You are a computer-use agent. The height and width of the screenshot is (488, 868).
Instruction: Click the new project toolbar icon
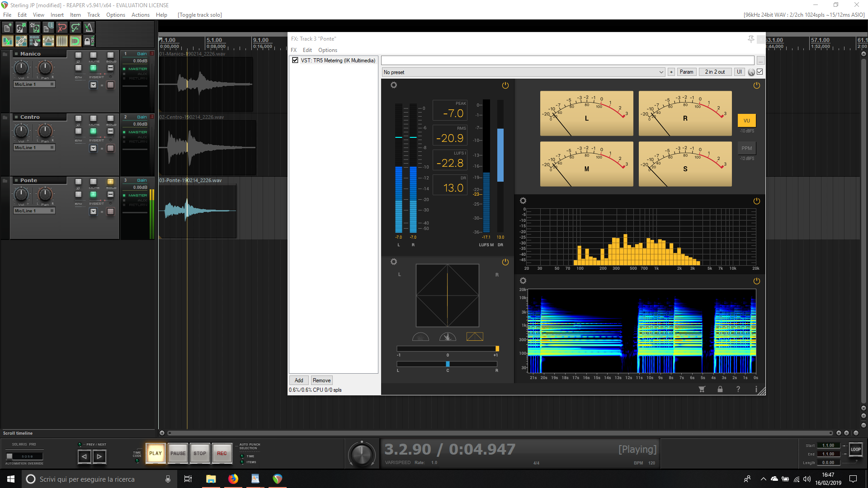7,28
